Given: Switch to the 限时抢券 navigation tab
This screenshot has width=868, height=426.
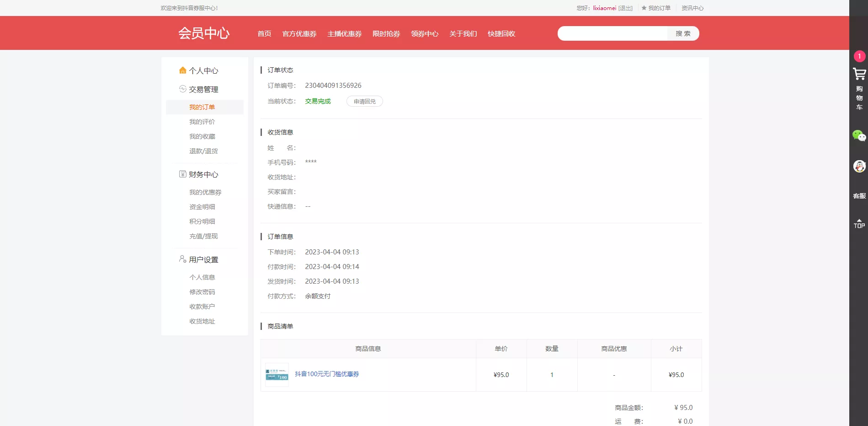Looking at the screenshot, I should tap(386, 33).
